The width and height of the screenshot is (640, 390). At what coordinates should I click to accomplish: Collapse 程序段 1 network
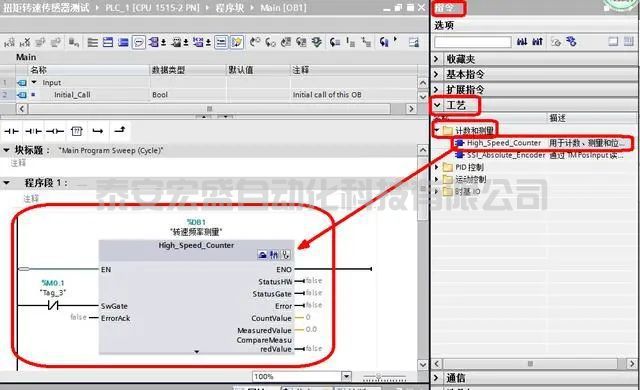pyautogui.click(x=7, y=183)
